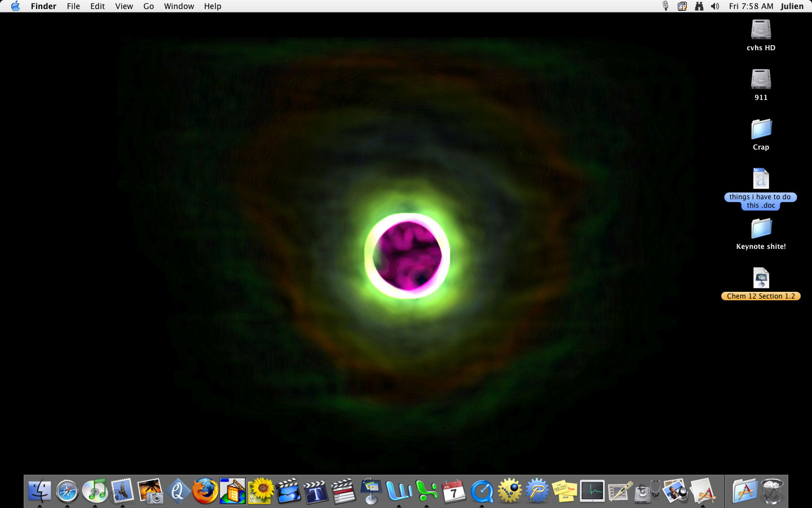Open the volume control in menu bar
This screenshot has height=508, width=812.
point(715,6)
